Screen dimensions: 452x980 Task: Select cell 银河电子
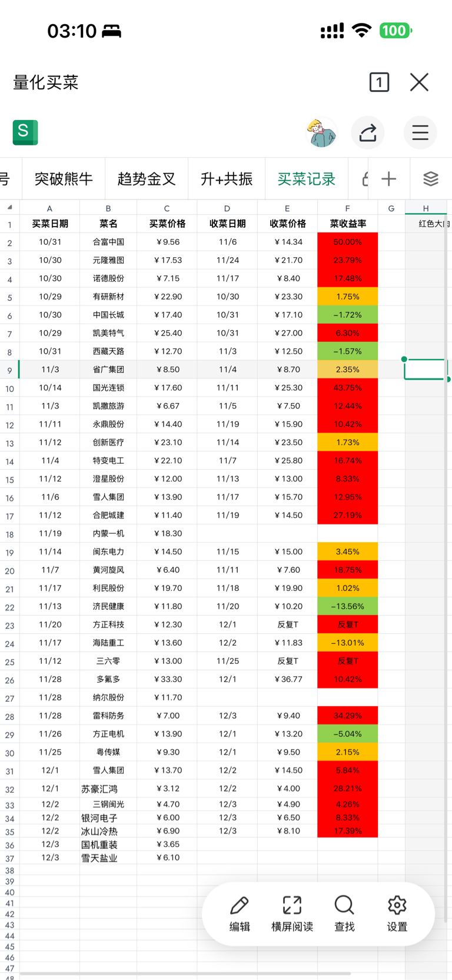click(108, 818)
